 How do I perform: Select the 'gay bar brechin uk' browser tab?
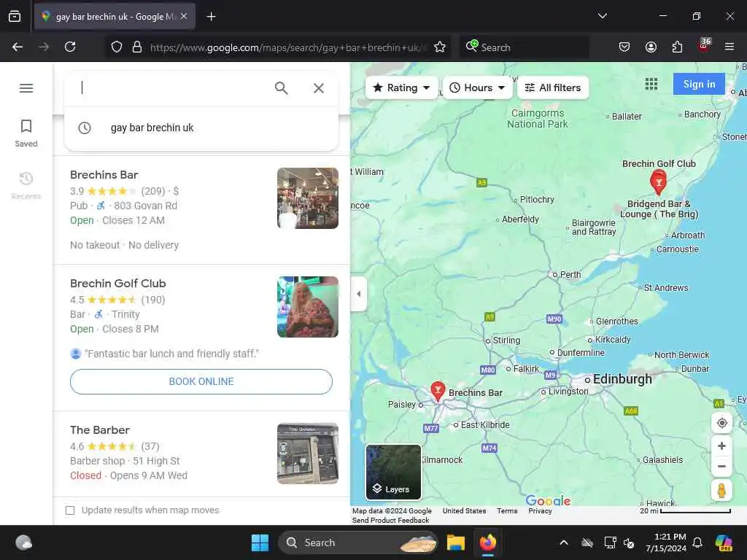click(115, 17)
